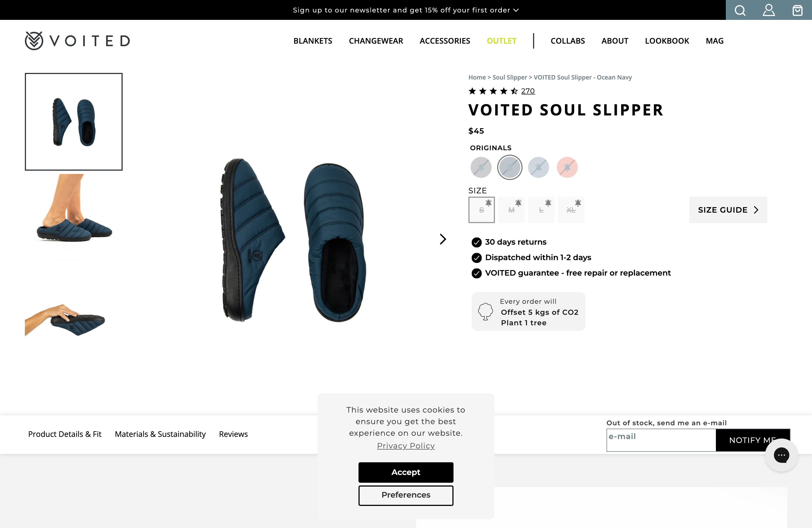Select the XL size option
This screenshot has height=528, width=812.
tap(571, 210)
